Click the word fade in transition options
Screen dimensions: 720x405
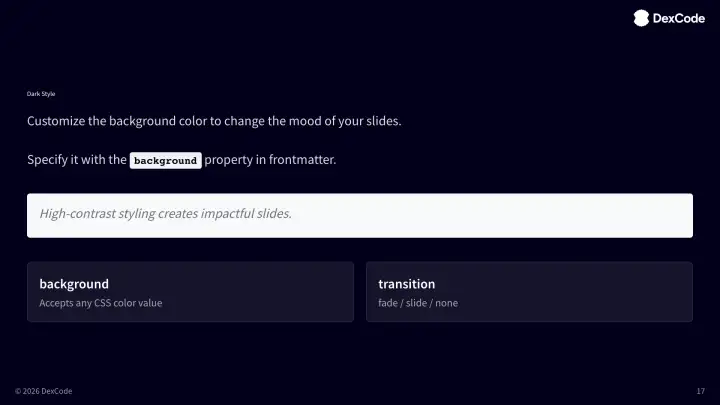pyautogui.click(x=388, y=303)
